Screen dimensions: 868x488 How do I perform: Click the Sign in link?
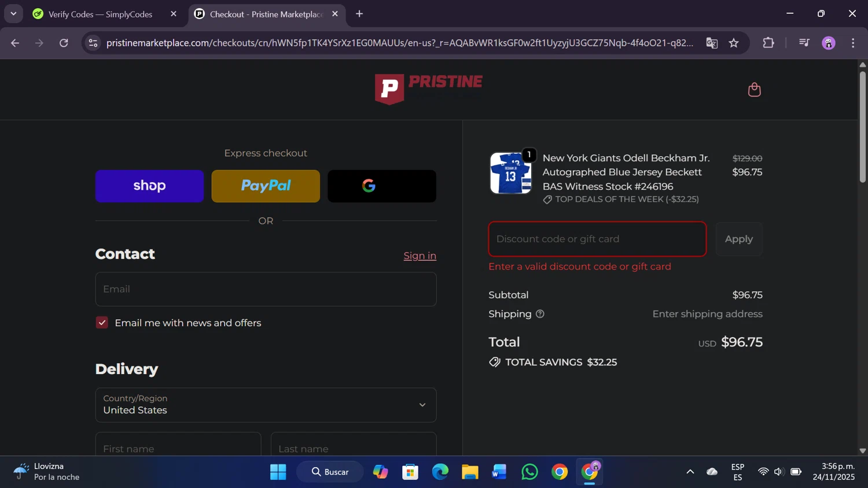pyautogui.click(x=420, y=256)
